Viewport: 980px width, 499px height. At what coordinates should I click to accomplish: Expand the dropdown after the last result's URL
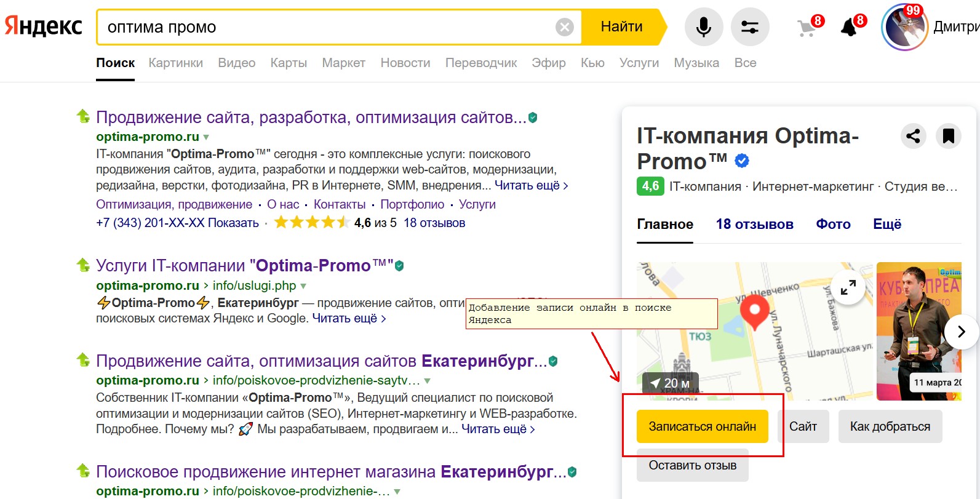click(x=397, y=492)
